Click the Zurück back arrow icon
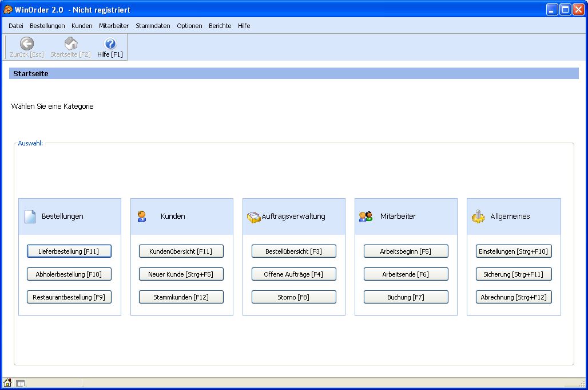The image size is (588, 390). (x=27, y=44)
